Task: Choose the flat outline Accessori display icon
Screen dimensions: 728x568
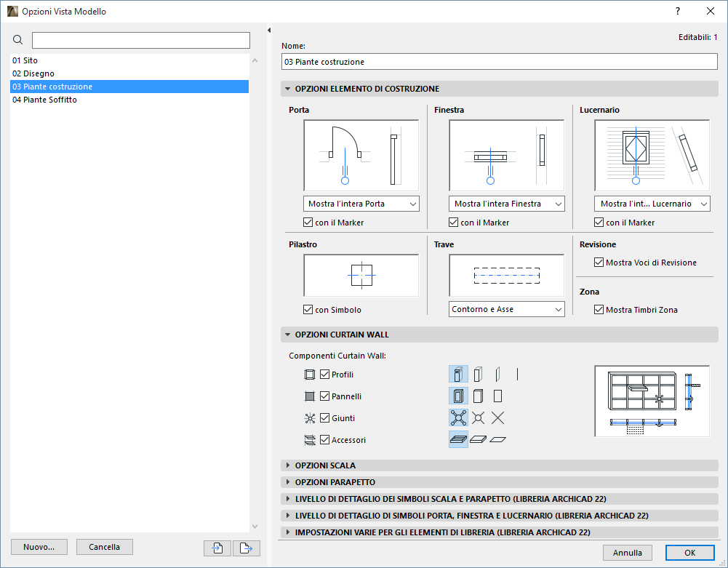Action: click(497, 439)
